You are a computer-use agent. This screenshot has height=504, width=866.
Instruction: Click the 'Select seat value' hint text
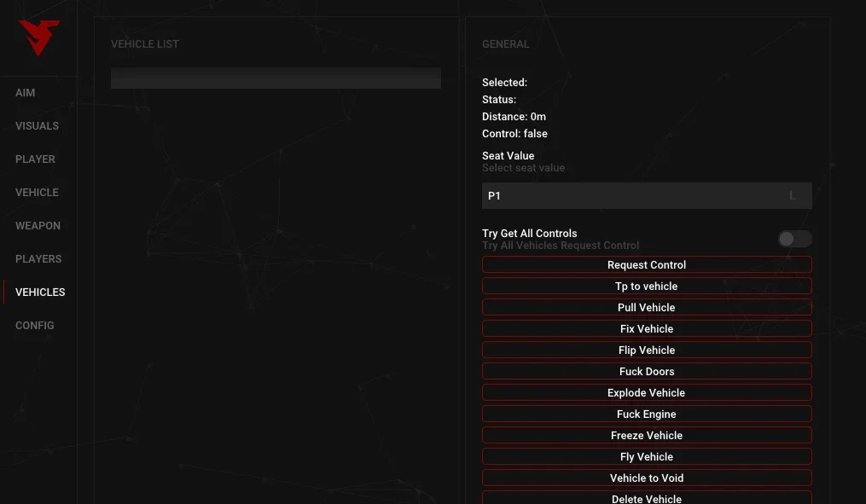(x=524, y=168)
